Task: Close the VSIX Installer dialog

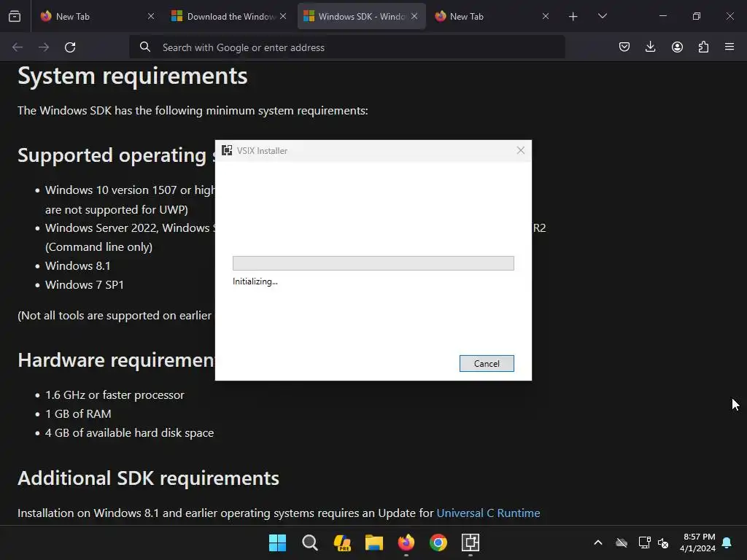Action: tap(521, 150)
